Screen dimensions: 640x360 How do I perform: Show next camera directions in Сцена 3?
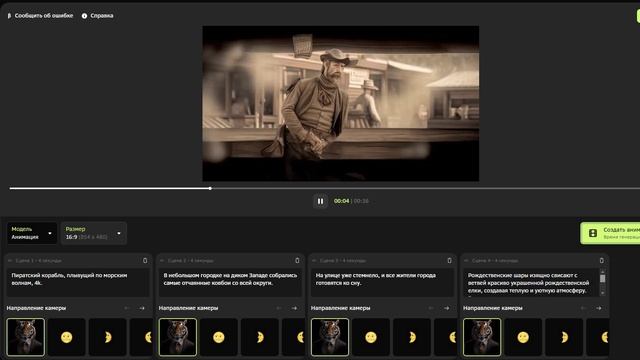tap(446, 308)
